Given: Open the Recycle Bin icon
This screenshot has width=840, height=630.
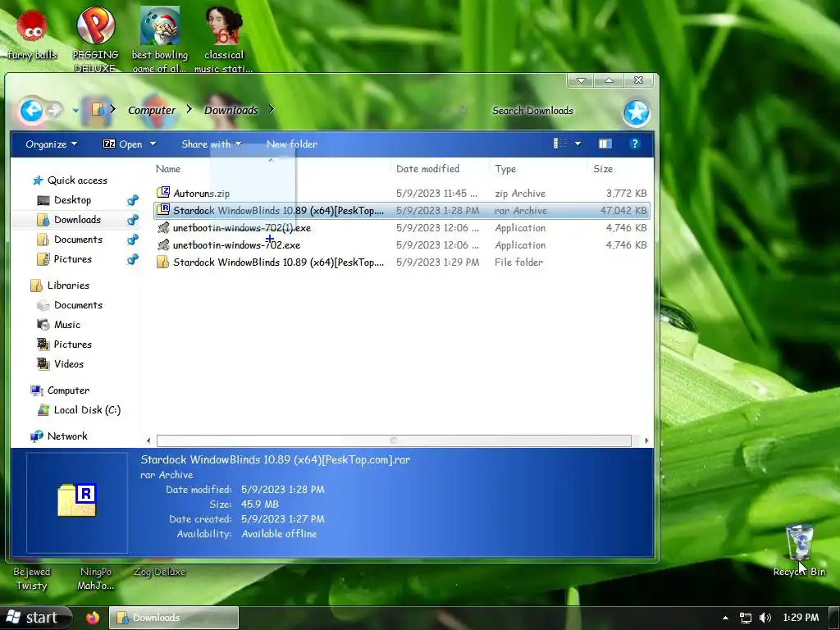Looking at the screenshot, I should click(799, 550).
